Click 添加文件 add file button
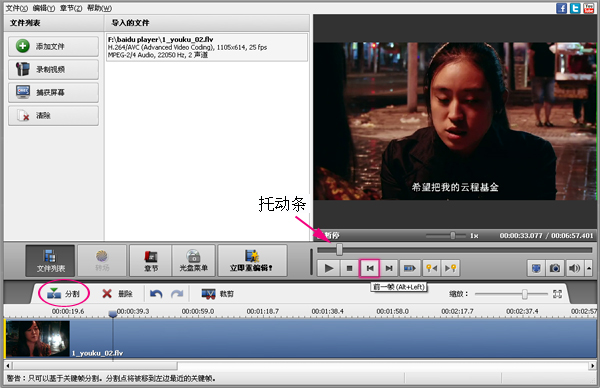Viewport: 600px width, 388px height. point(53,46)
